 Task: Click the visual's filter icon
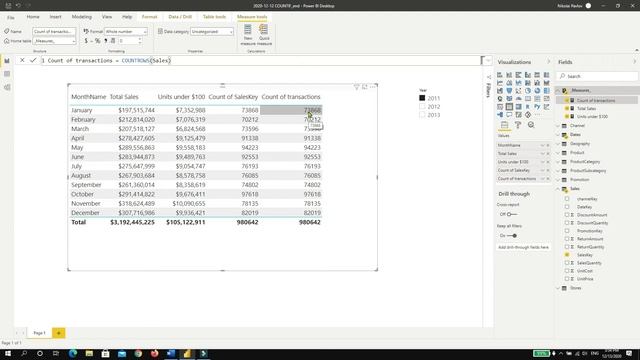click(x=356, y=87)
